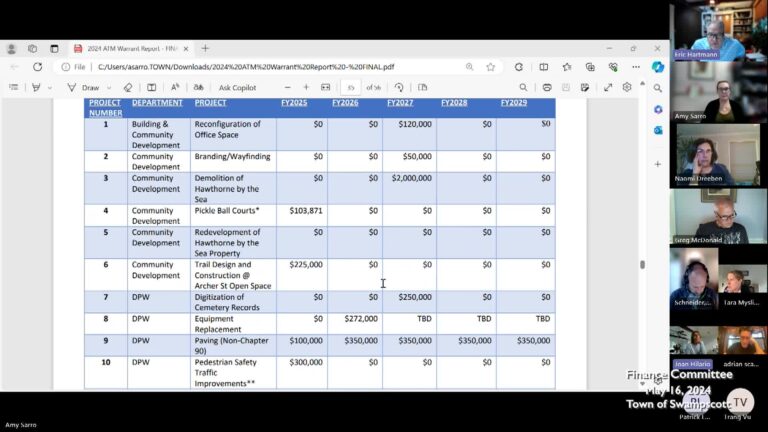Select the Erase tool in PDF toolbar
This screenshot has width=768, height=432.
pos(128,87)
